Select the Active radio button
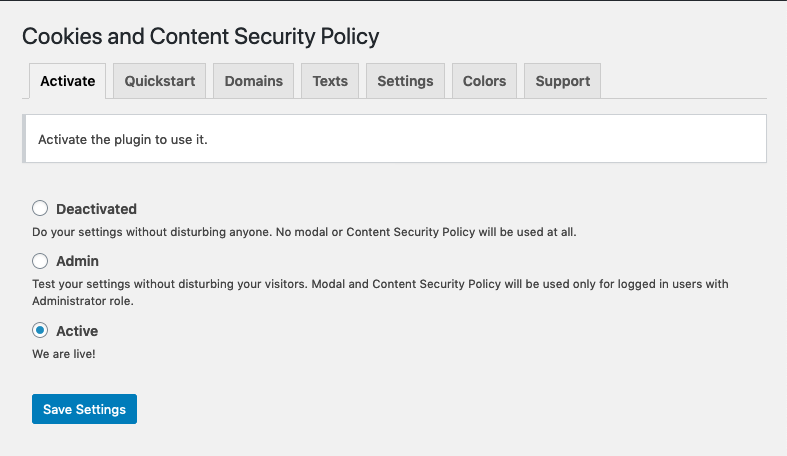The image size is (787, 456). (40, 330)
